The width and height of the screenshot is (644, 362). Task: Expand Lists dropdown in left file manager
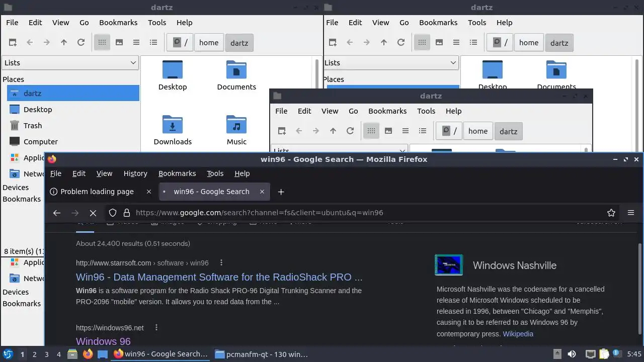tap(70, 63)
